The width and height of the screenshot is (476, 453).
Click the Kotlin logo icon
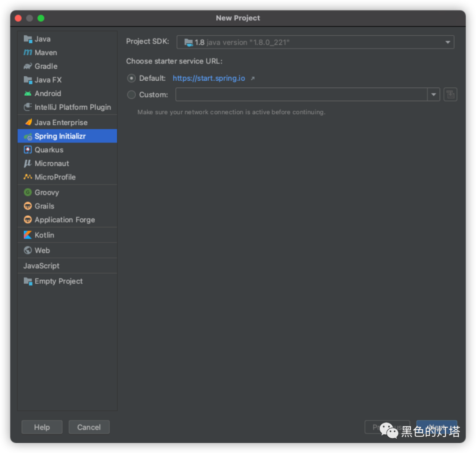click(28, 235)
